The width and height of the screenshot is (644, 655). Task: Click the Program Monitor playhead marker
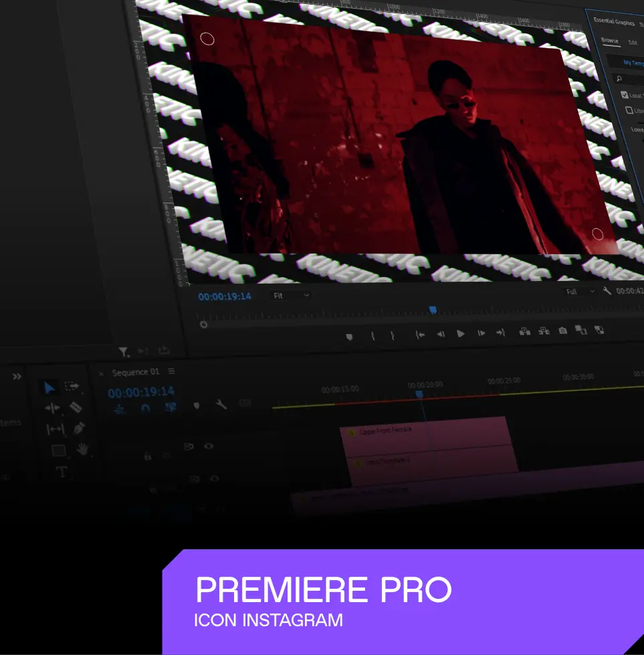pos(433,310)
